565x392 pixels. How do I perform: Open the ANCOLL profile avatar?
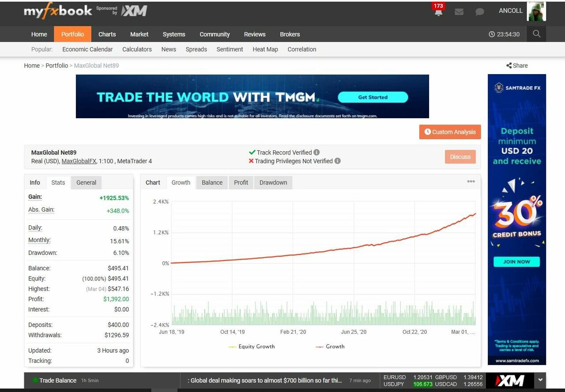pyautogui.click(x=536, y=11)
